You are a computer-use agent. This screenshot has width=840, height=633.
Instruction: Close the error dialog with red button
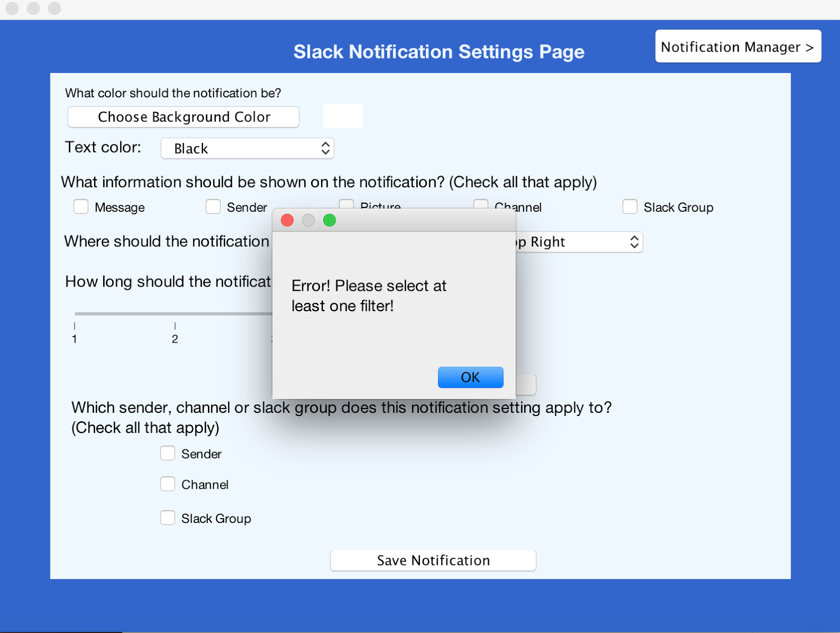pos(287,220)
